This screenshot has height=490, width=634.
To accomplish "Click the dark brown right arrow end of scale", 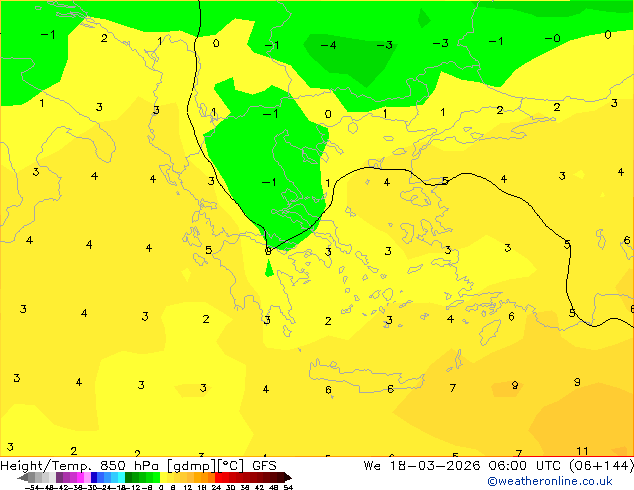I will coord(288,477).
